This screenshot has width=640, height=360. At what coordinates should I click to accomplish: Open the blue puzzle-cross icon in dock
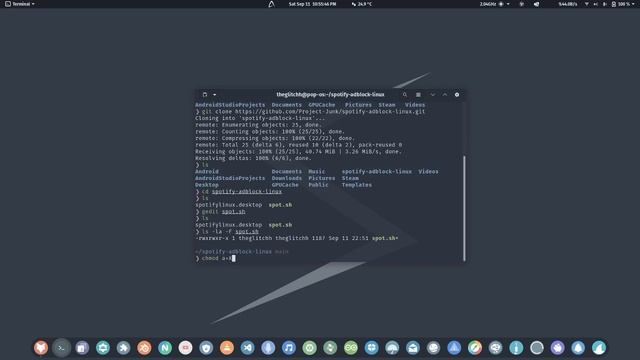pos(371,348)
